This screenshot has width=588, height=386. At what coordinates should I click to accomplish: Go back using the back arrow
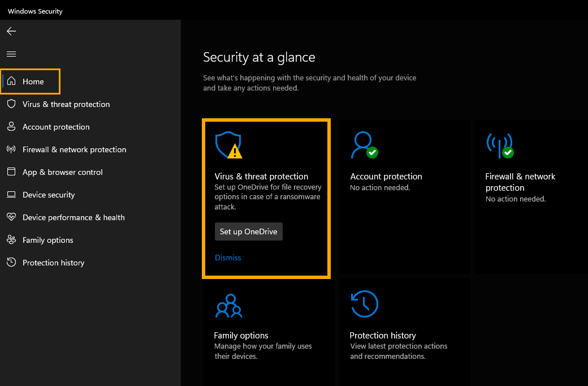[x=11, y=31]
